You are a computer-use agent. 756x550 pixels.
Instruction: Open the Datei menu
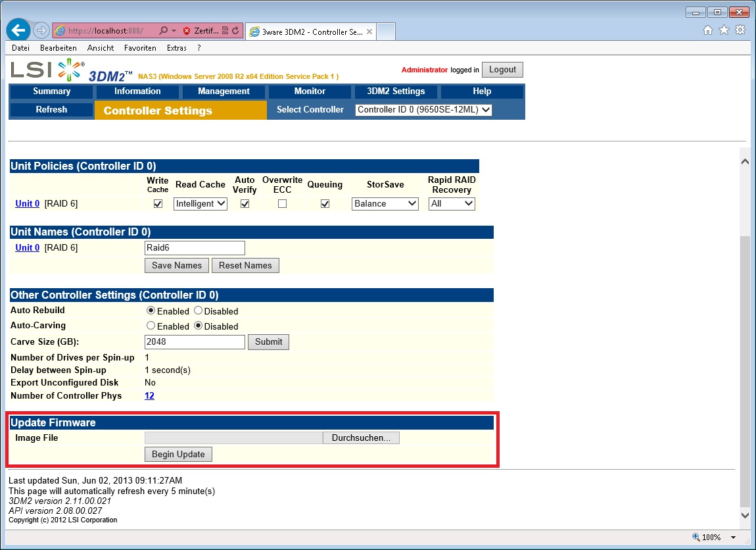[x=21, y=48]
